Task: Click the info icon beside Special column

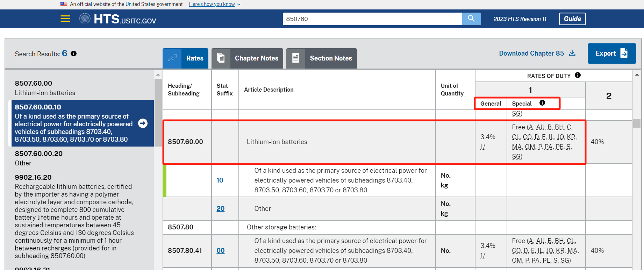Action: tap(542, 103)
